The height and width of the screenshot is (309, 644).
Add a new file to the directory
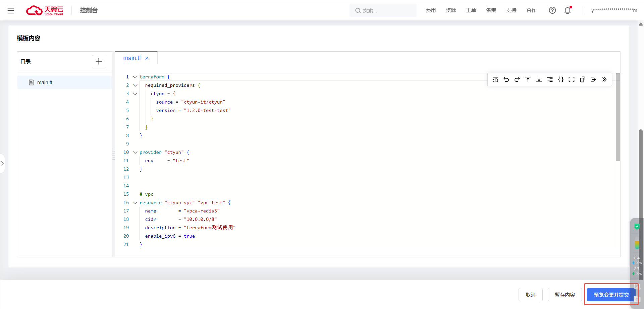pos(99,62)
